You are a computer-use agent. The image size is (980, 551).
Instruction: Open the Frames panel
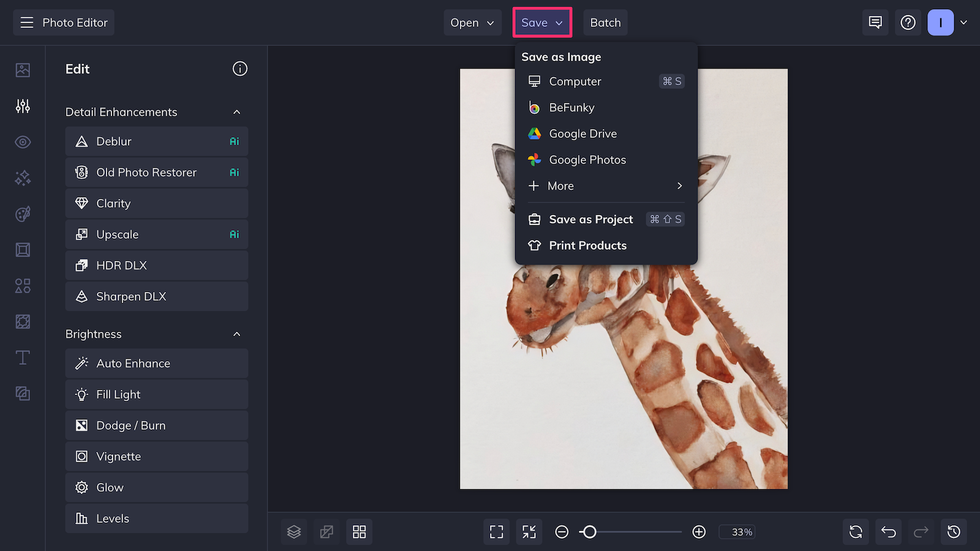[22, 249]
